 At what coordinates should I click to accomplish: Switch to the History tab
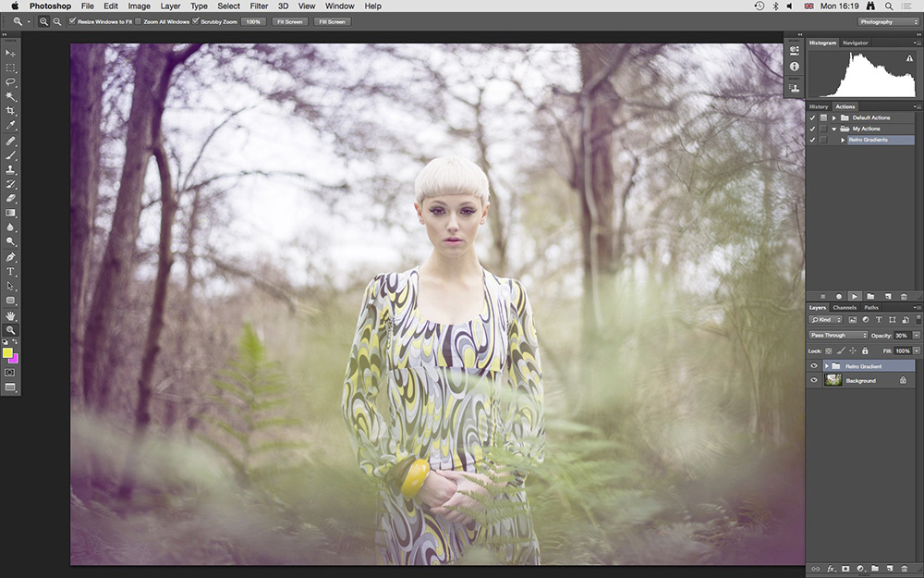click(x=818, y=106)
